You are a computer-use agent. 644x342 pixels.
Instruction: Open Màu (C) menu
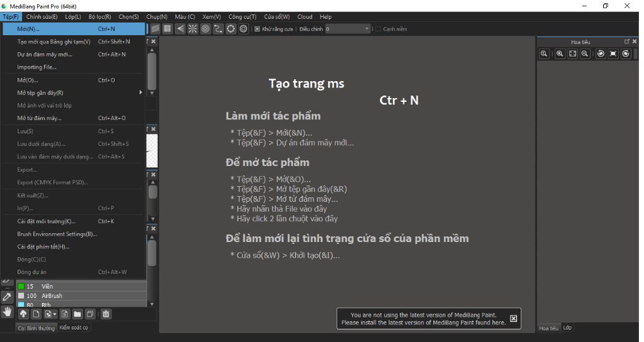coord(185,17)
